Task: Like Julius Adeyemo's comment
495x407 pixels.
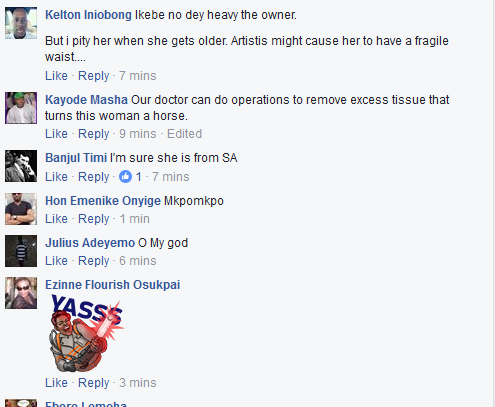Action: 56,261
